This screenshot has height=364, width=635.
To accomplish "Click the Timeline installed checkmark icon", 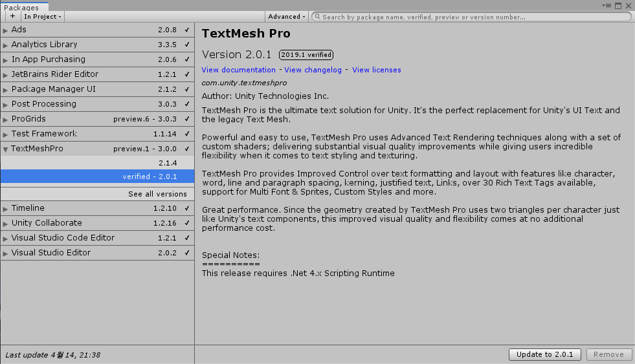I will tap(187, 208).
